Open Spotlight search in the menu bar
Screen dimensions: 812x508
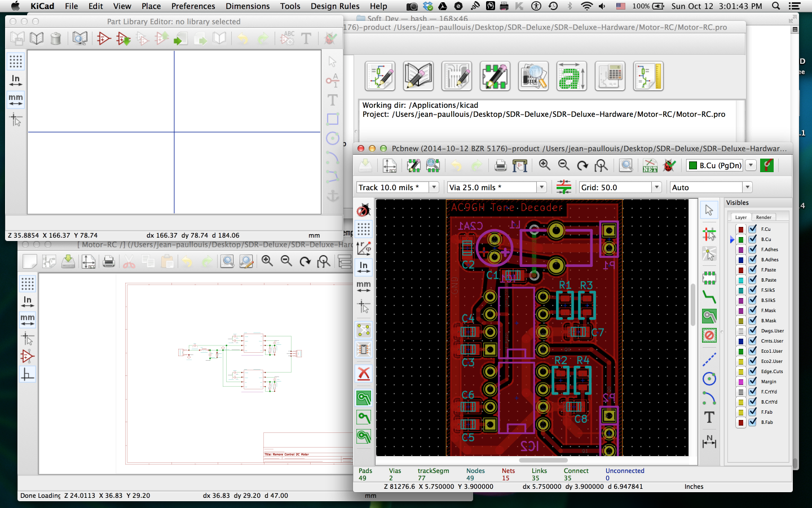pos(776,6)
